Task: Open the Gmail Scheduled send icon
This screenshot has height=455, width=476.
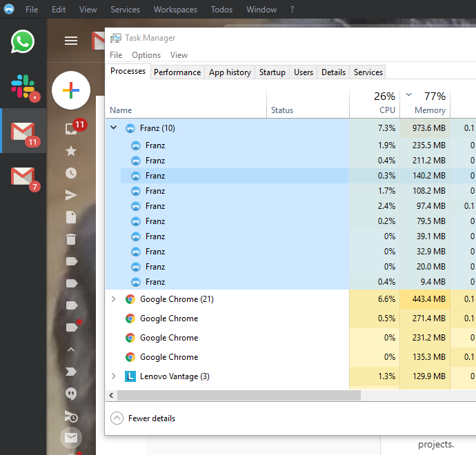Action: click(71, 416)
